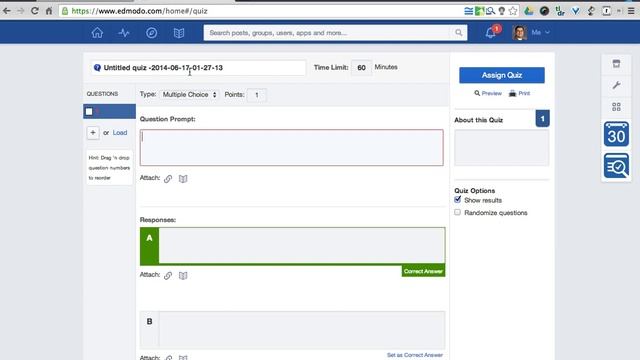Click the Correct Answer label on response A
The height and width of the screenshot is (360, 640).
(x=423, y=271)
